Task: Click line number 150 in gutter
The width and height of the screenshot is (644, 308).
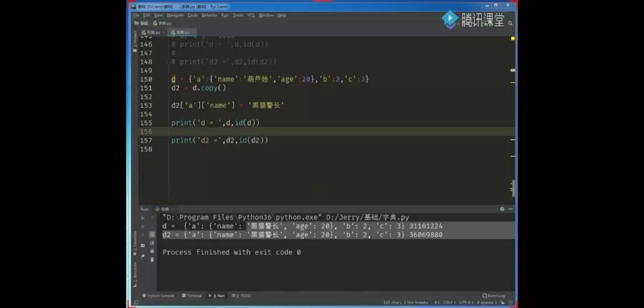Action: coord(146,79)
